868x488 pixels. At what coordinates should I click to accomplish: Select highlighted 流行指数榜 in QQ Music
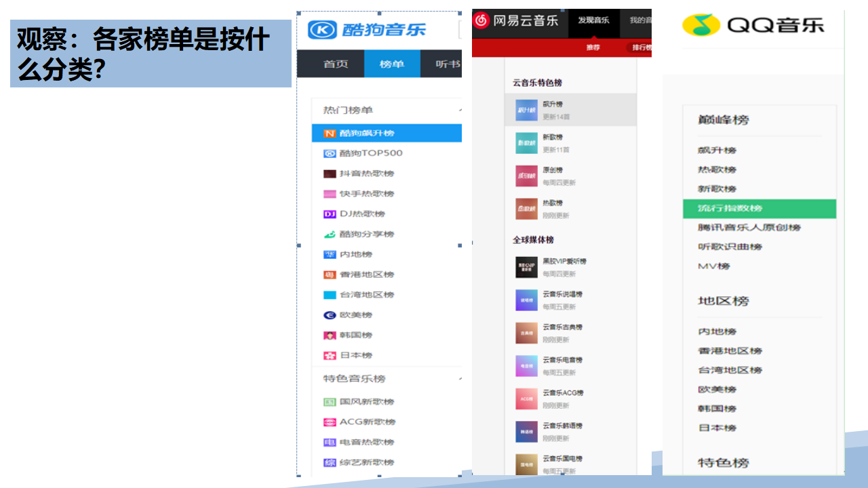759,208
